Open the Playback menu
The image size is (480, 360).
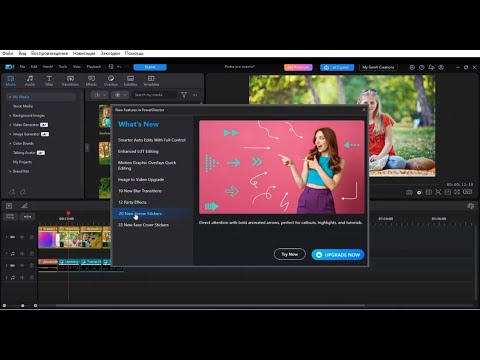coord(94,67)
